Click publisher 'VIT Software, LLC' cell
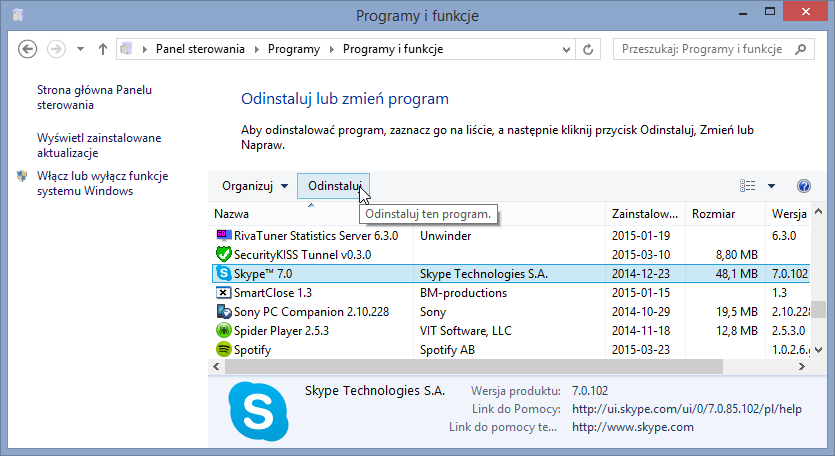 (x=465, y=331)
